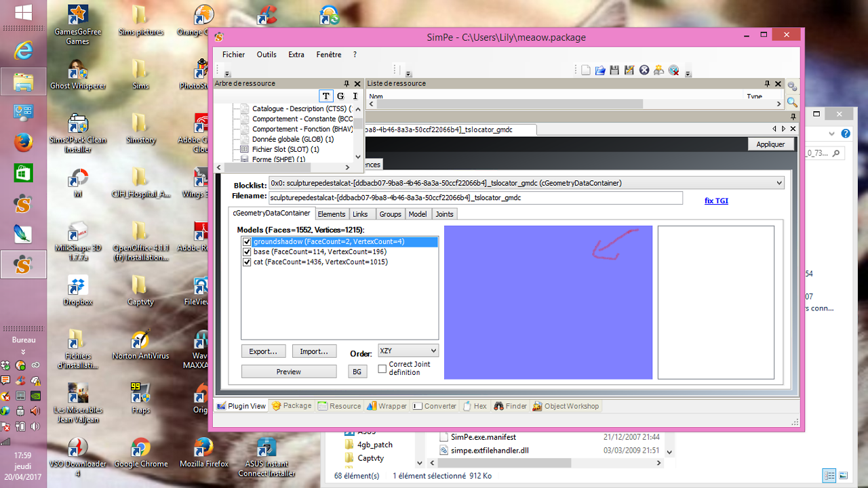The width and height of the screenshot is (868, 488).
Task: Select the T sort mode icon
Action: click(326, 96)
